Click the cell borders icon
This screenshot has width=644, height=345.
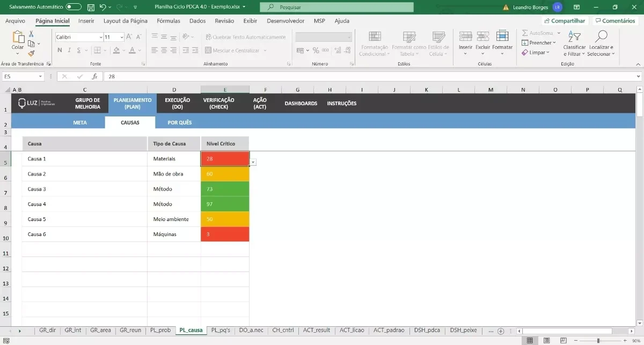(97, 50)
